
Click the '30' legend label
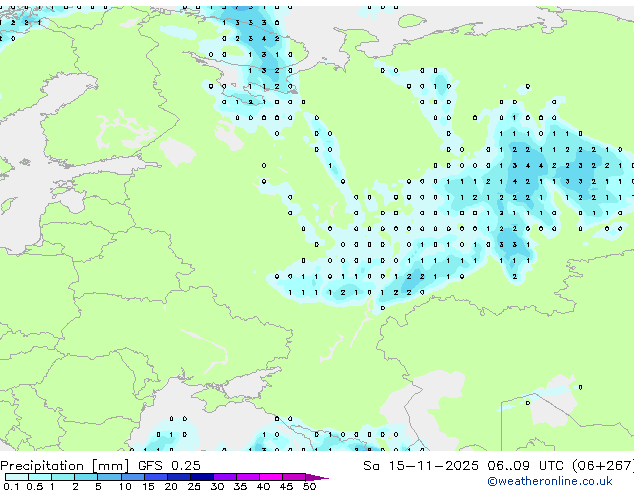pos(217,486)
